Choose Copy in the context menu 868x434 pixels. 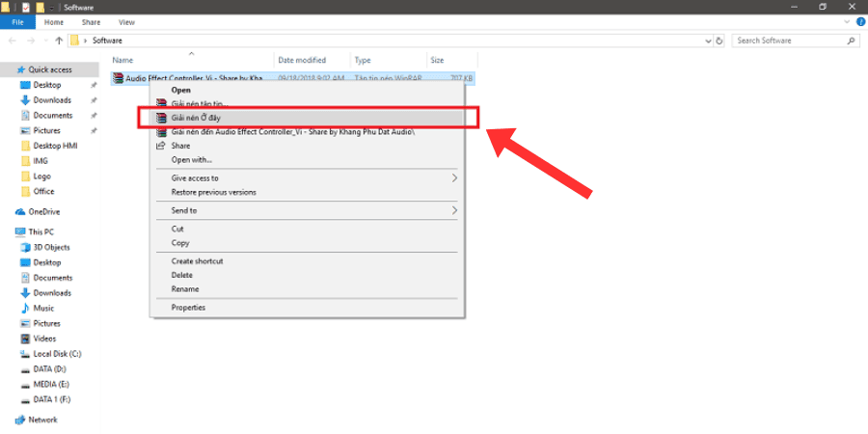pyautogui.click(x=308, y=242)
